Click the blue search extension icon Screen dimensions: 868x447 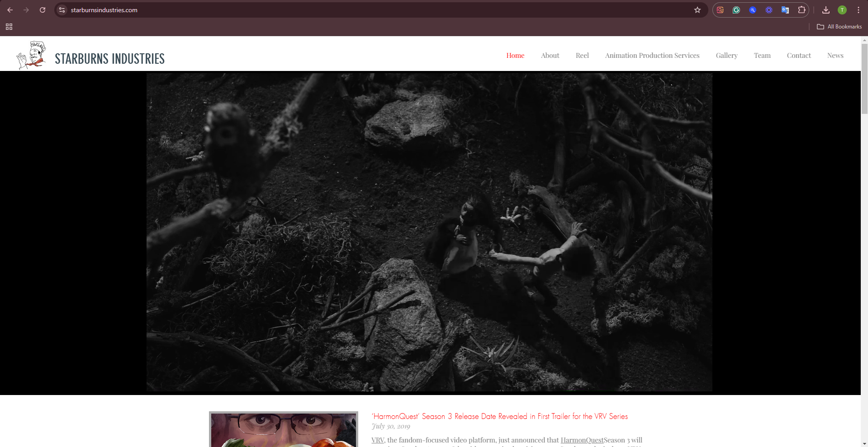click(753, 10)
